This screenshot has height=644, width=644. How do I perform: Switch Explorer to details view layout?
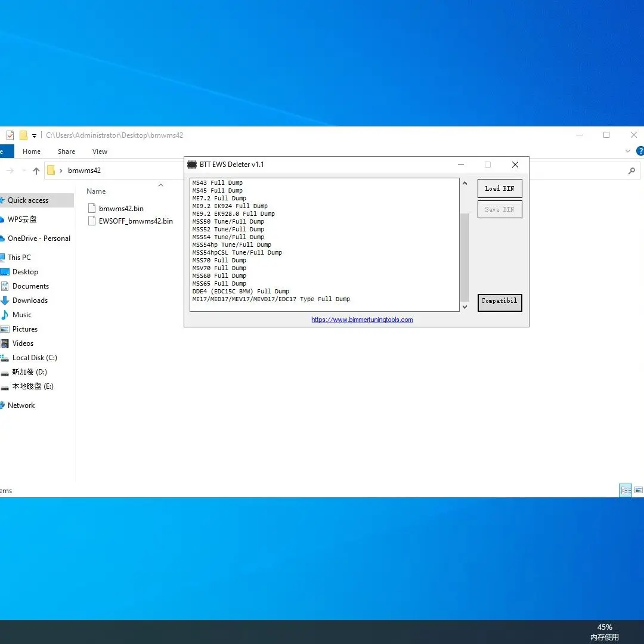tap(626, 490)
